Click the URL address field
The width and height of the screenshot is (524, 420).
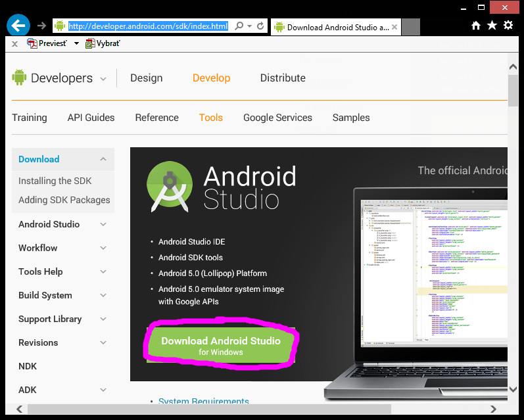(149, 26)
